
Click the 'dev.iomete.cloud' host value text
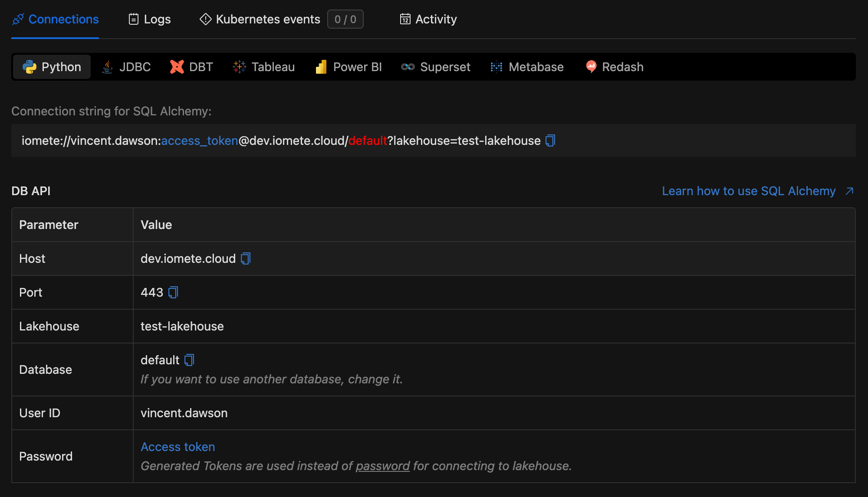point(188,258)
